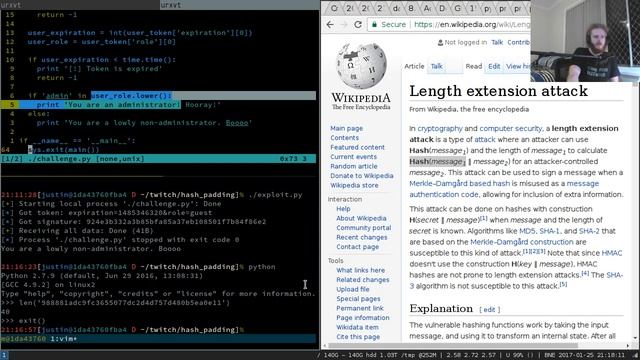The width and height of the screenshot is (640, 360).
Task: Reload the Wikipedia page
Action: 358,24
